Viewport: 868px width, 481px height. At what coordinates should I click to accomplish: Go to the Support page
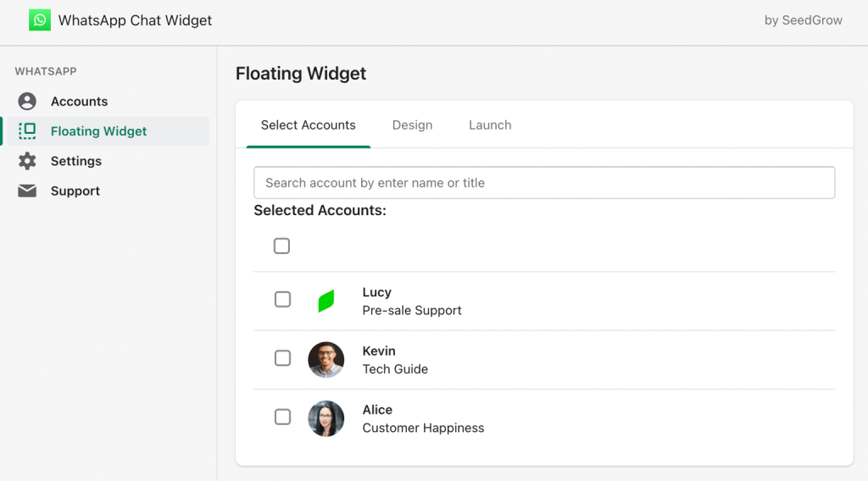(x=75, y=191)
